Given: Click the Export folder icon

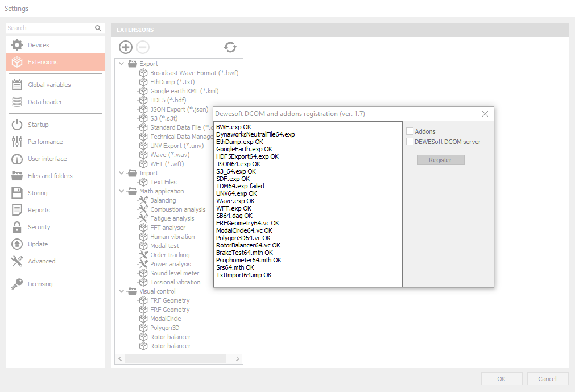Looking at the screenshot, I should 133,64.
